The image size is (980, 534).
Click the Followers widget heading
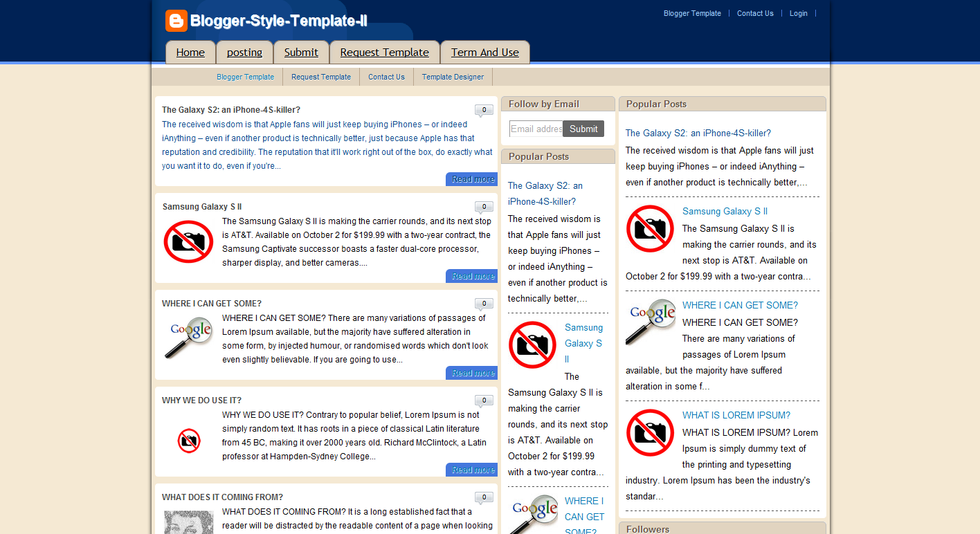(648, 529)
